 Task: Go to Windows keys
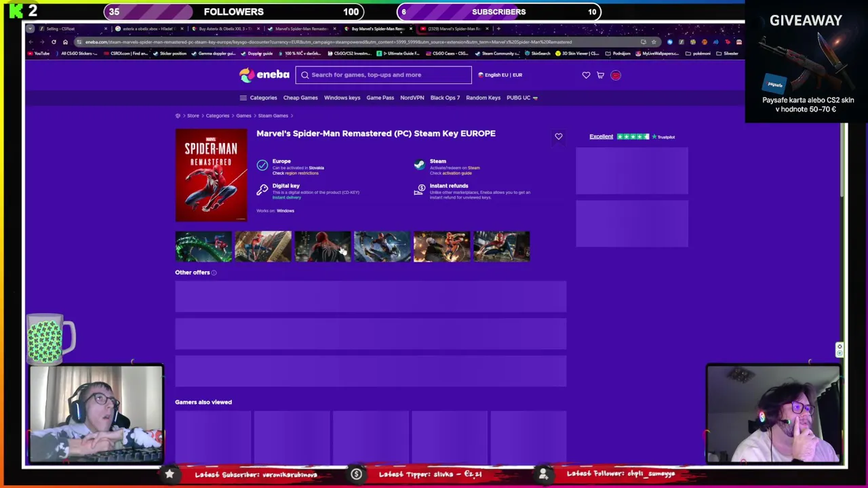342,98
